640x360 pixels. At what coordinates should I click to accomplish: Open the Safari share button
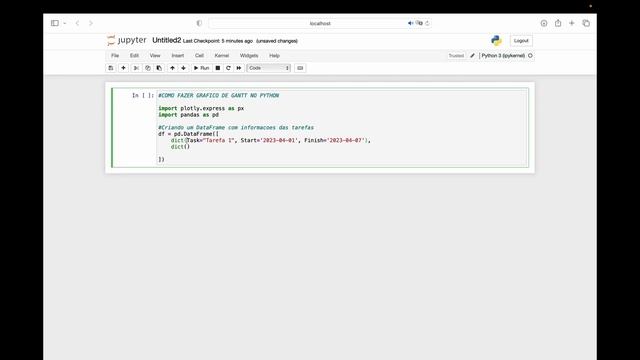[x=558, y=23]
